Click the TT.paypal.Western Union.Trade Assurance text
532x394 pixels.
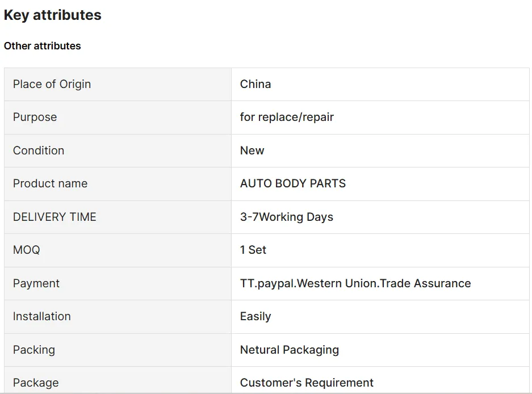(355, 283)
